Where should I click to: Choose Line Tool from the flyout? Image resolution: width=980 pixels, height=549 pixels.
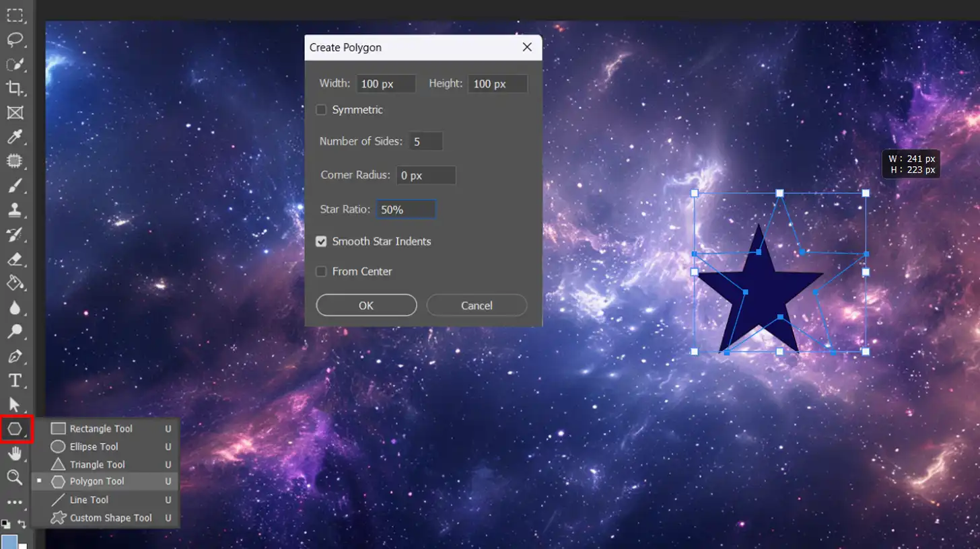(x=106, y=500)
